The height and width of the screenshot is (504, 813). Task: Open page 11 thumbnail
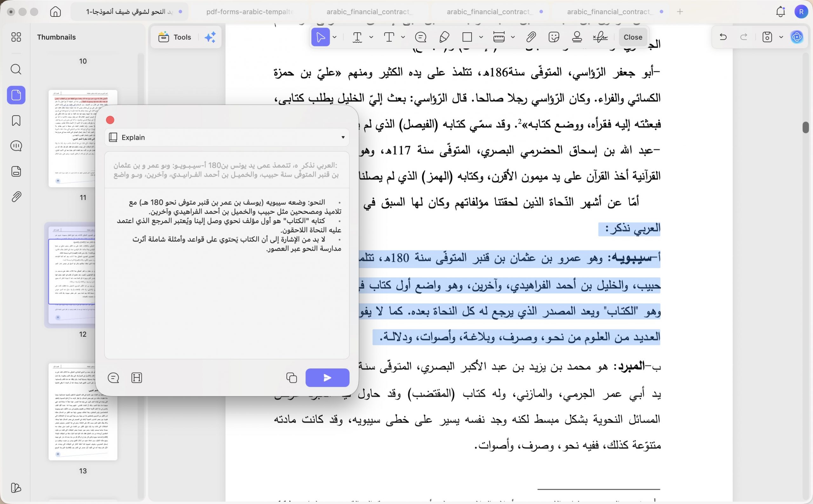[83, 138]
